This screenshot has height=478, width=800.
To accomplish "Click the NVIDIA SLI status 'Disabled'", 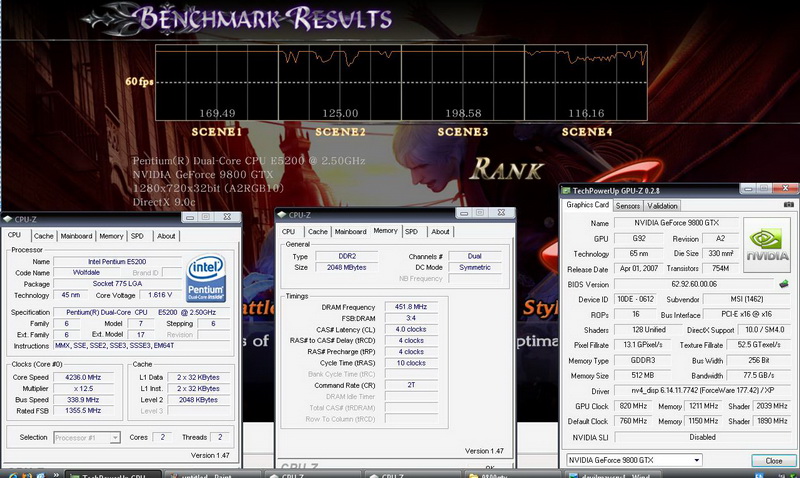I will point(702,437).
